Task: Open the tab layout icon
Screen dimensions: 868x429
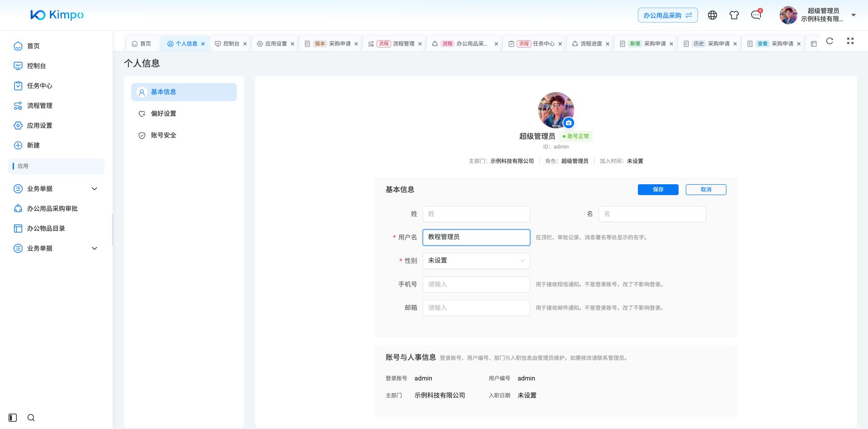Action: [x=814, y=44]
